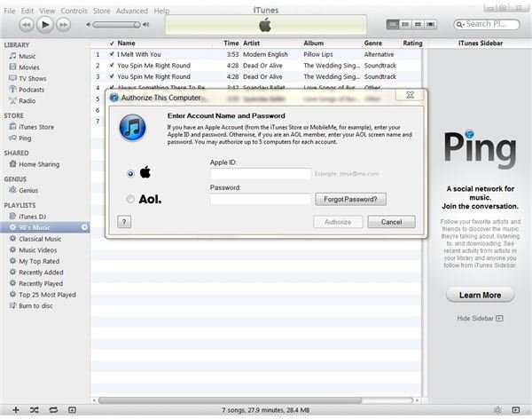Screen dimensions: 532x419
Task: Switch to Cover Flow view
Action: tap(430, 25)
